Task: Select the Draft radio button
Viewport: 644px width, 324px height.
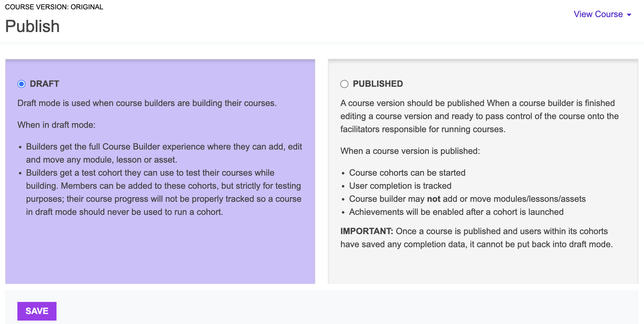Action: click(x=21, y=84)
